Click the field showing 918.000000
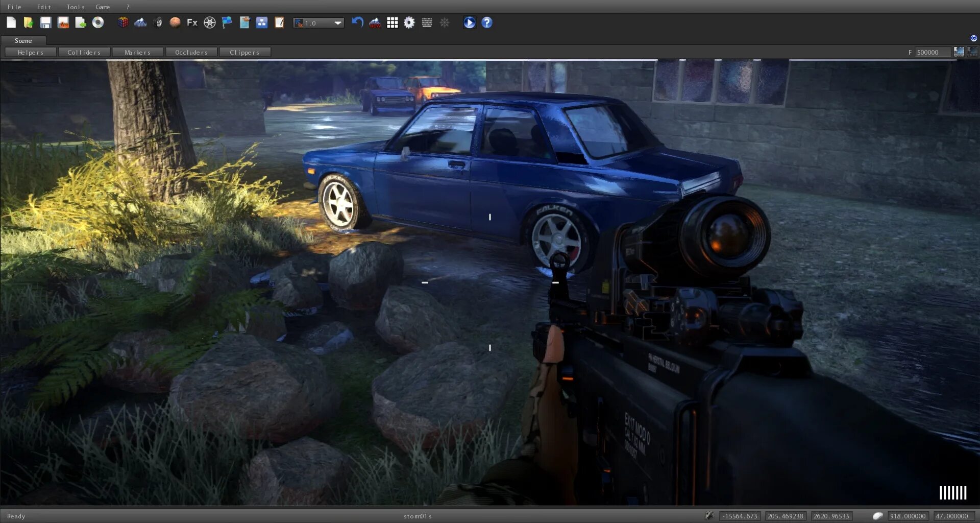The image size is (980, 523). point(908,516)
